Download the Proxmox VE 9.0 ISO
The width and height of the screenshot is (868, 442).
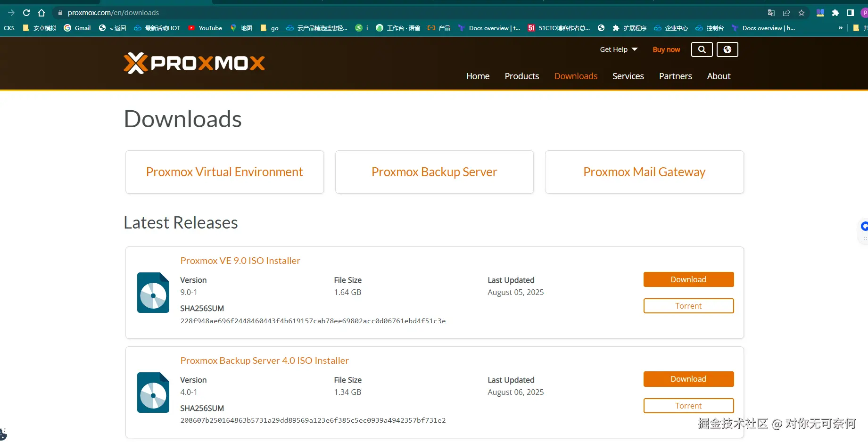[688, 279]
